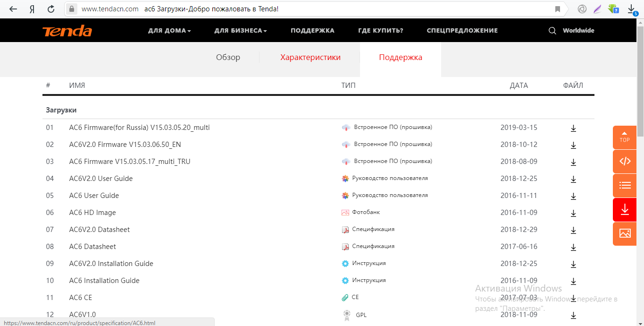
Task: Open browser downloads arrow
Action: pos(631,9)
